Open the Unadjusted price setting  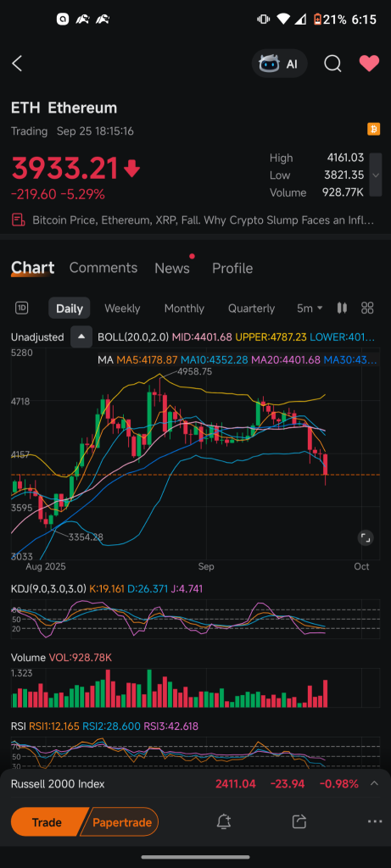tap(37, 337)
